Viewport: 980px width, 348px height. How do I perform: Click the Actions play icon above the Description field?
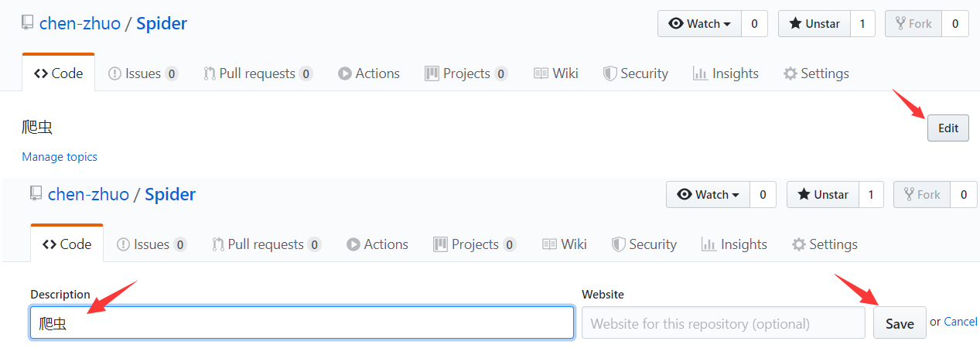pyautogui.click(x=353, y=245)
